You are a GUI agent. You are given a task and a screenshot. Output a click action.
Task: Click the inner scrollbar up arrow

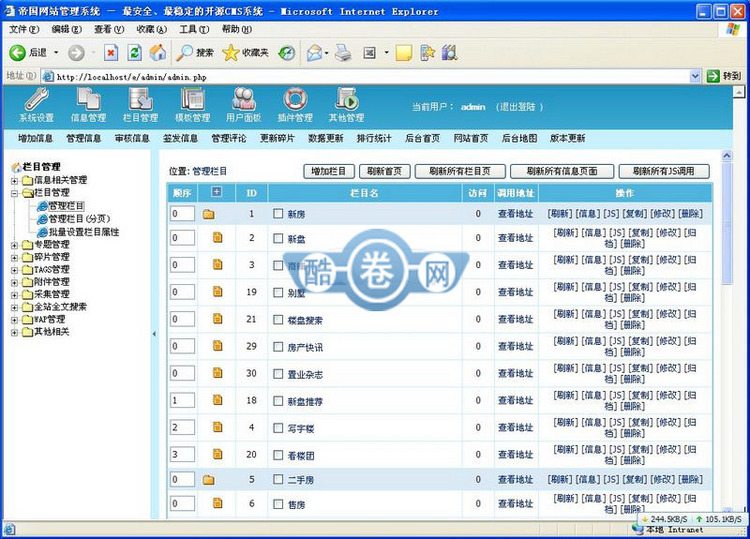pos(727,156)
